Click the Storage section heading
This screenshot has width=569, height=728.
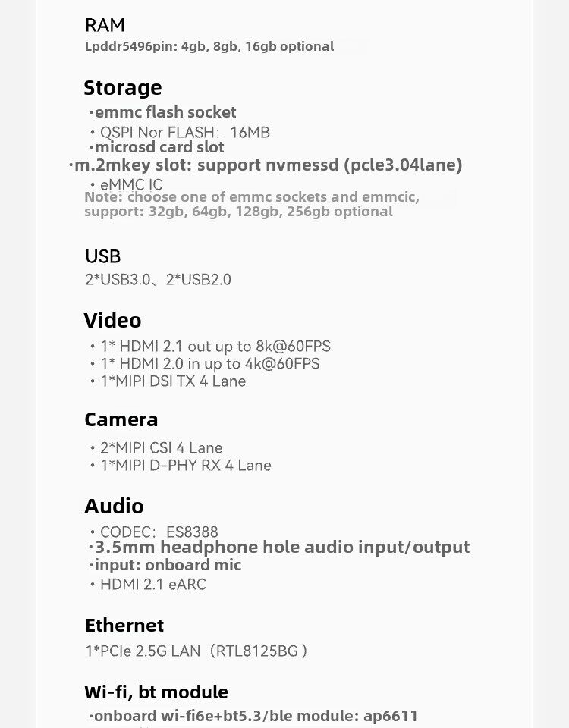[x=122, y=88]
